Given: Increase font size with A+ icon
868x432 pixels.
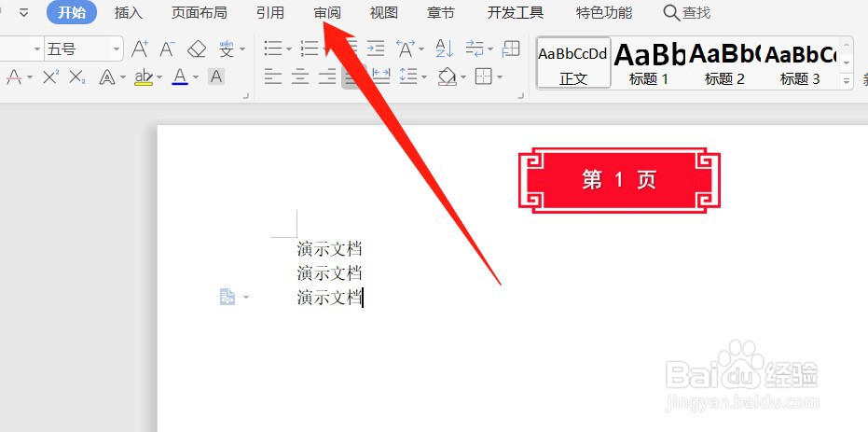Looking at the screenshot, I should (x=140, y=49).
